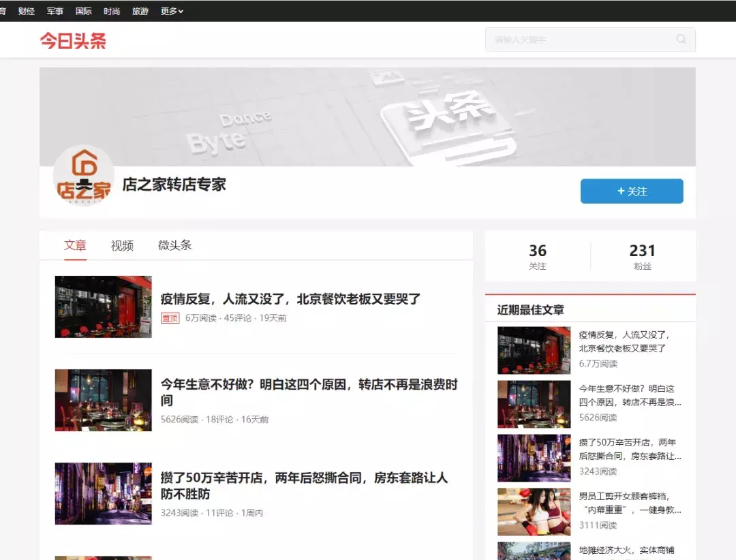The image size is (736, 560).
Task: Open article 今年生意不好做 in the main list
Action: point(309,392)
